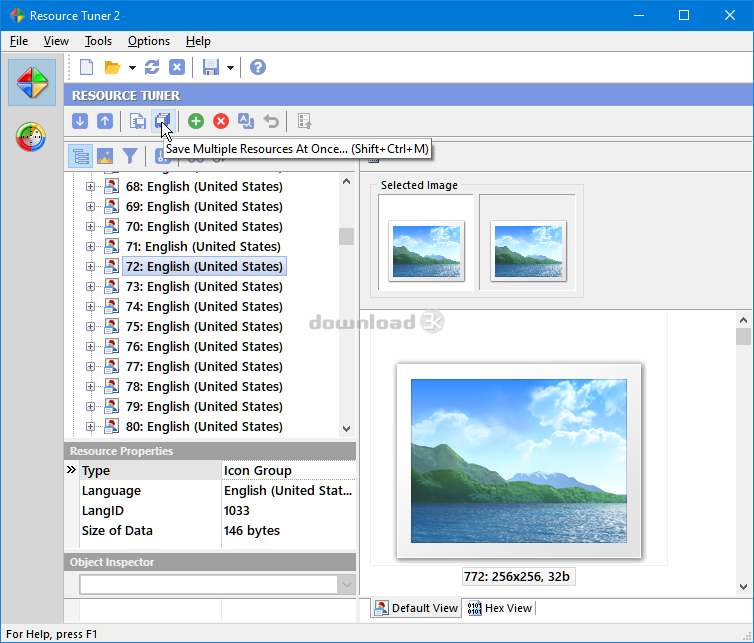Click the New file icon in toolbar
Image resolution: width=754 pixels, height=643 pixels.
click(x=86, y=67)
